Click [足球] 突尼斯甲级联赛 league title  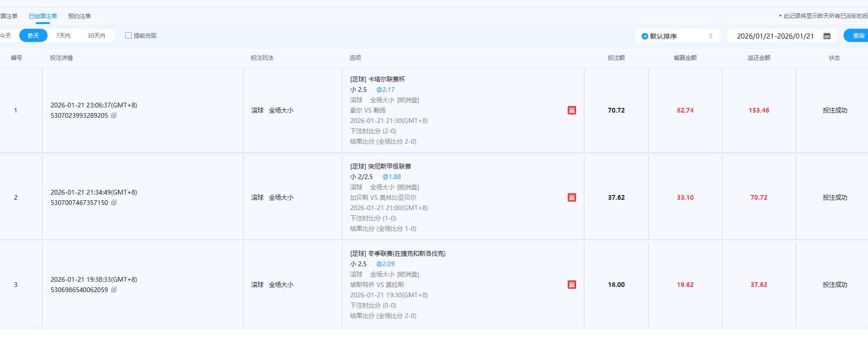pos(381,166)
